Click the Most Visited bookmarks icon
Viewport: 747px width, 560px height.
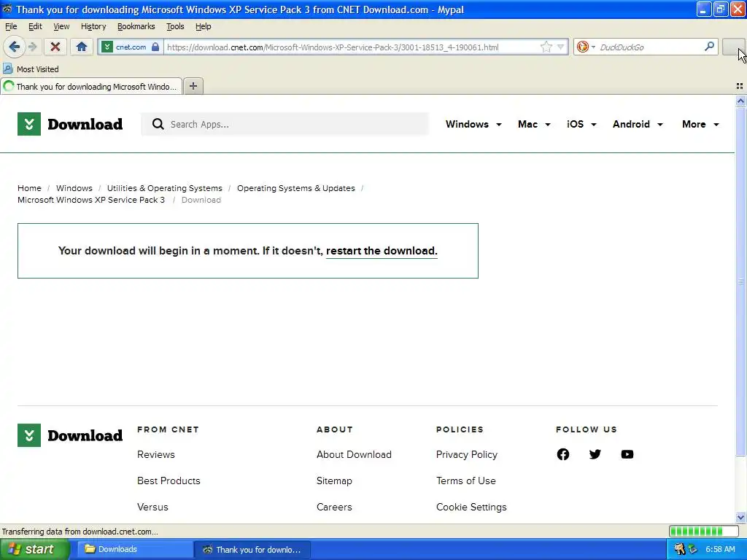pos(7,69)
